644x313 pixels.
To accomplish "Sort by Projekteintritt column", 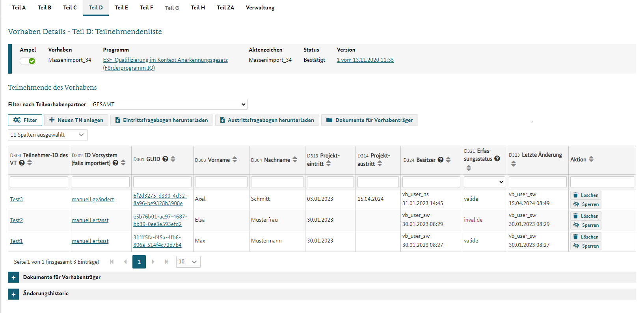I will [328, 163].
